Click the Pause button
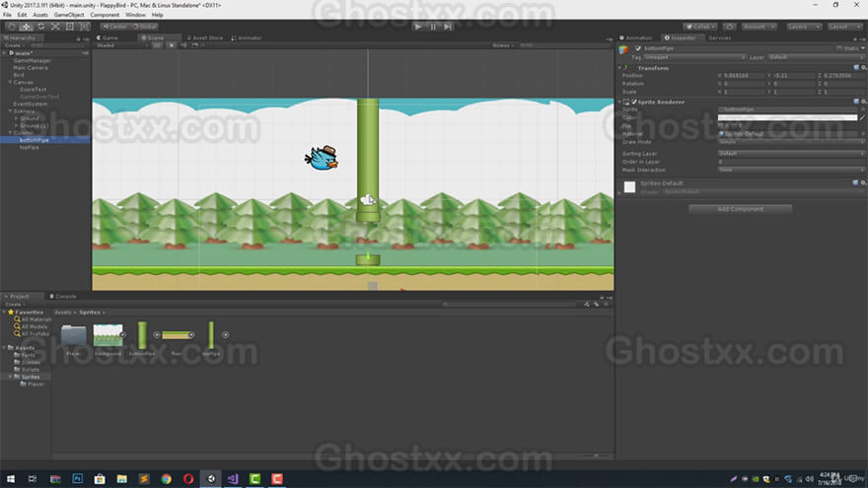 (x=433, y=27)
